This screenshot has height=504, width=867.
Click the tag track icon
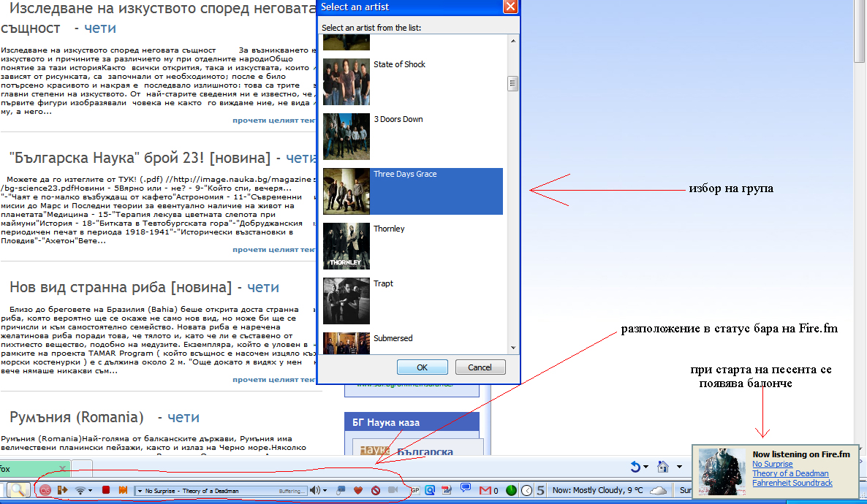click(341, 490)
